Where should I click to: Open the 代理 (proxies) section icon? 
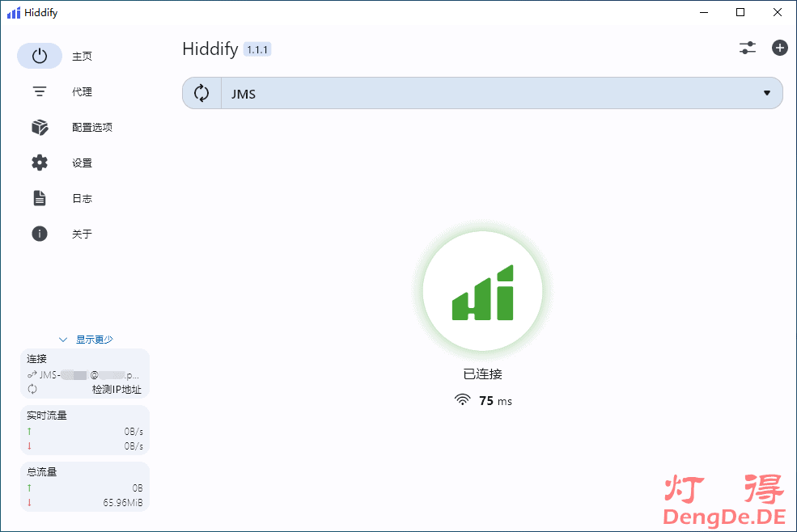(39, 91)
